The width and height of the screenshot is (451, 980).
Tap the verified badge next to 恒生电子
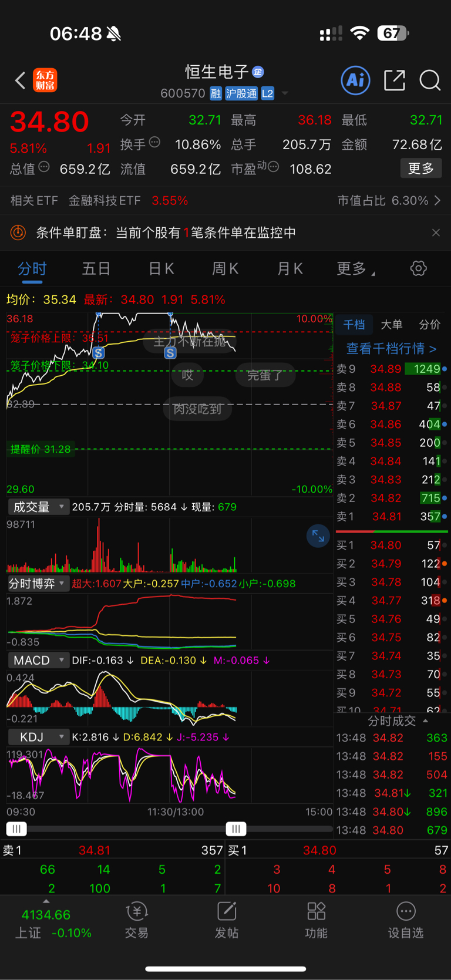pos(258,72)
